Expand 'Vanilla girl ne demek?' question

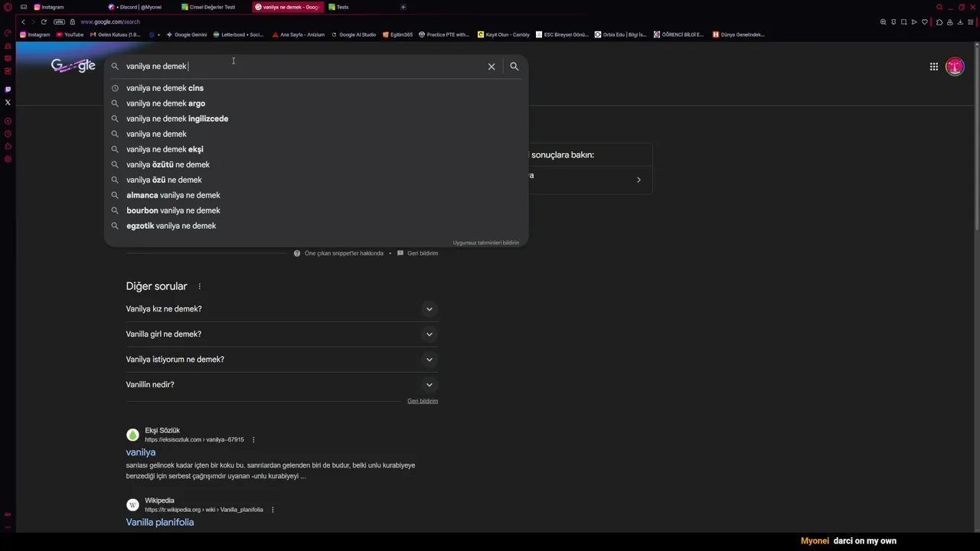pos(282,334)
